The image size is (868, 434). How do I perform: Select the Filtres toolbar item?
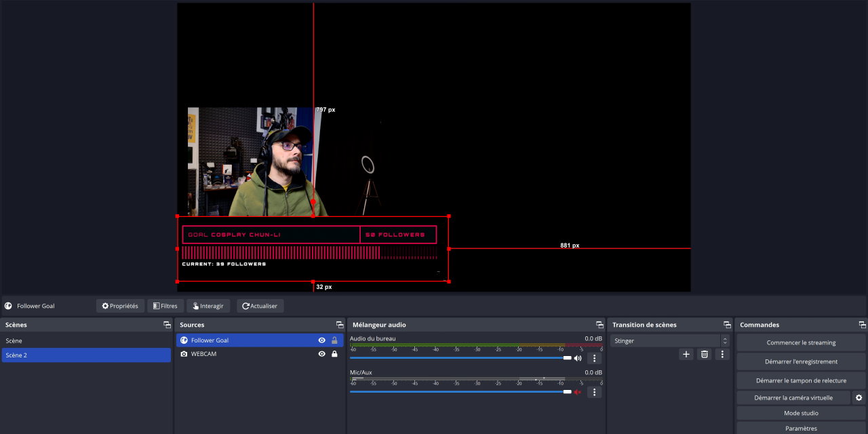164,306
